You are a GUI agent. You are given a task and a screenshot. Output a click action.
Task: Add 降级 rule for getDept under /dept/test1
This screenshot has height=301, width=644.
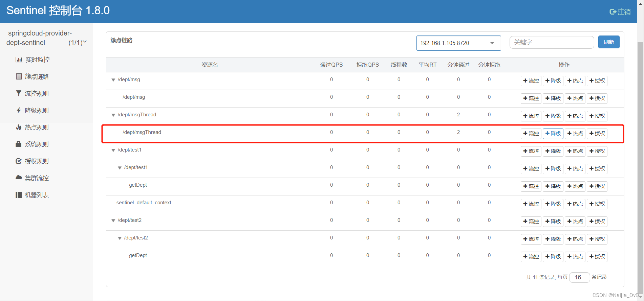[553, 186]
